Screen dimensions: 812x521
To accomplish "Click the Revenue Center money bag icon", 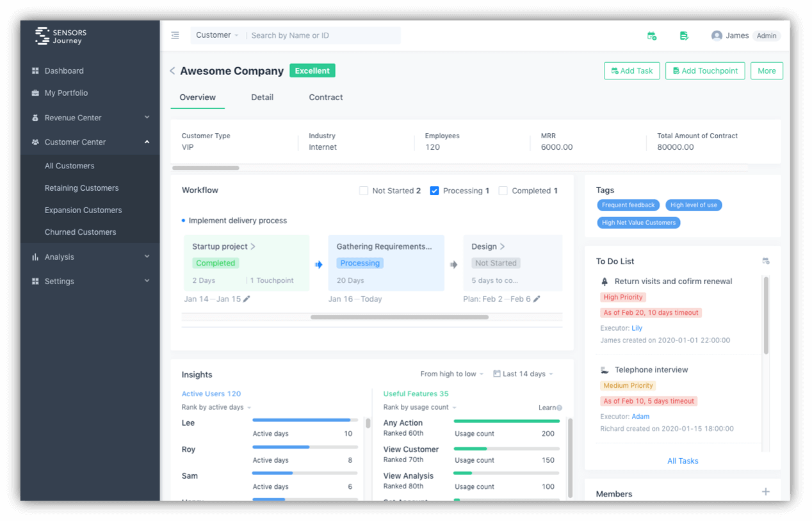I will [x=35, y=118].
